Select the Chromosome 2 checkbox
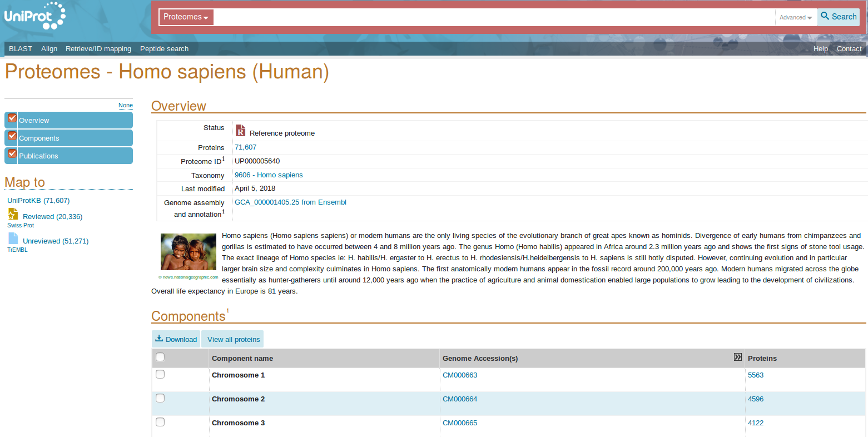 point(160,398)
